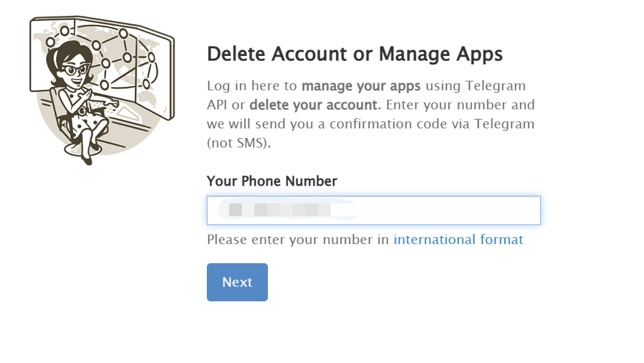644x363 pixels.
Task: Click the "Please enter your number in" hint
Action: point(298,240)
